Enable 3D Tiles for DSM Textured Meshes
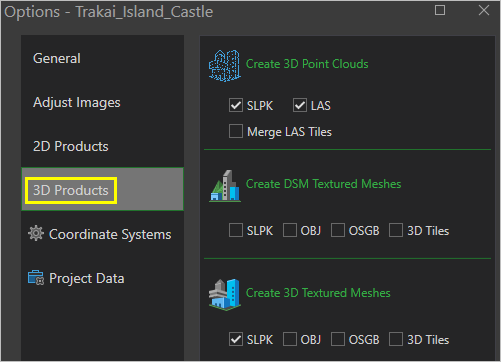Viewport: 501px width, 362px height. (396, 230)
